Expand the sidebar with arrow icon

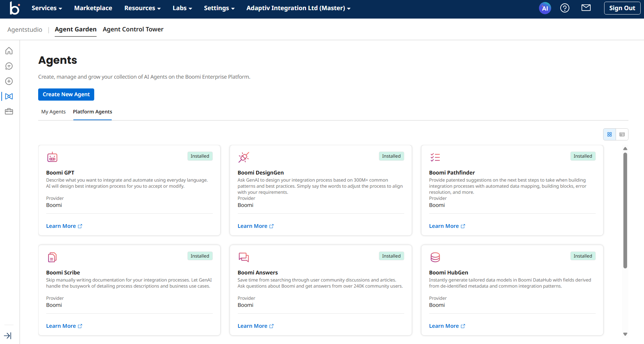[x=7, y=336]
